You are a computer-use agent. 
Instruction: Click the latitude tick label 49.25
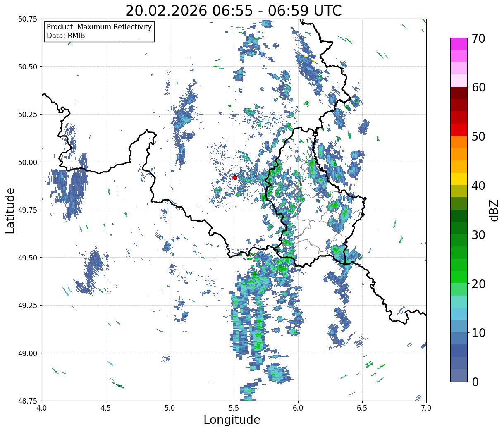coord(28,306)
